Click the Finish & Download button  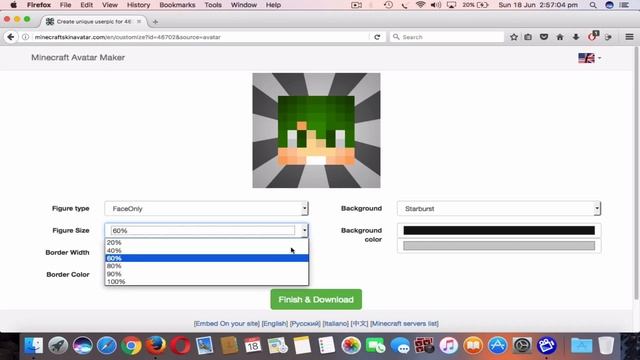pyautogui.click(x=316, y=300)
